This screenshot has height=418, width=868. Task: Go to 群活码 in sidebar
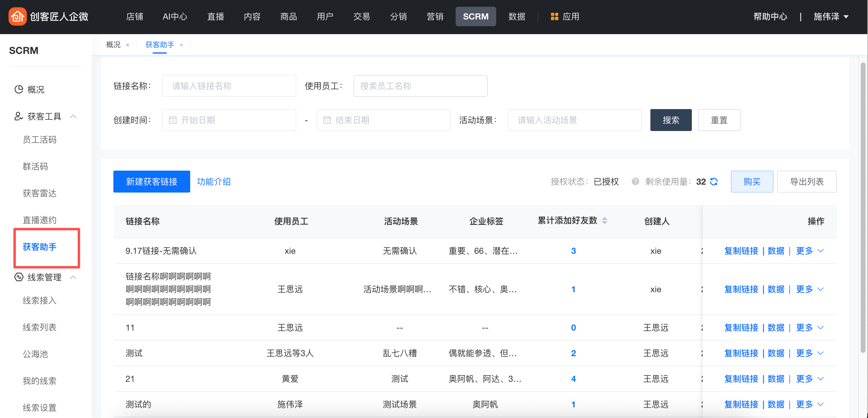coord(35,166)
